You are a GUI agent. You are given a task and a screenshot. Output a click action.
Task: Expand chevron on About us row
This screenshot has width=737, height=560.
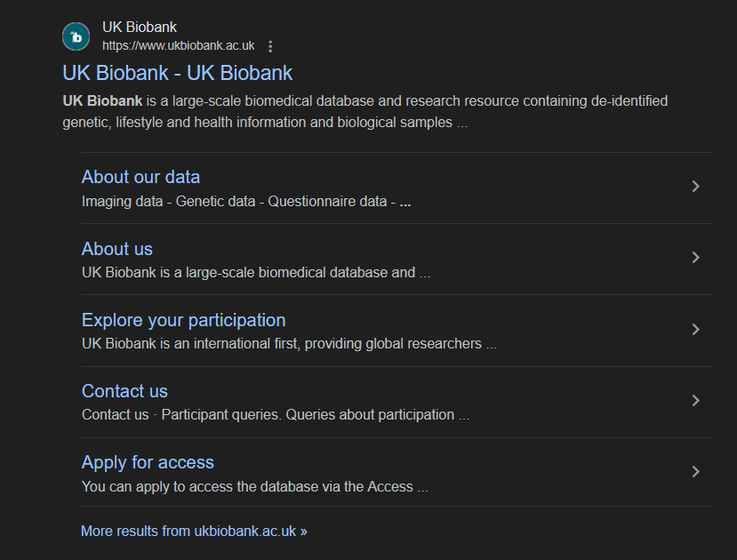(x=695, y=258)
